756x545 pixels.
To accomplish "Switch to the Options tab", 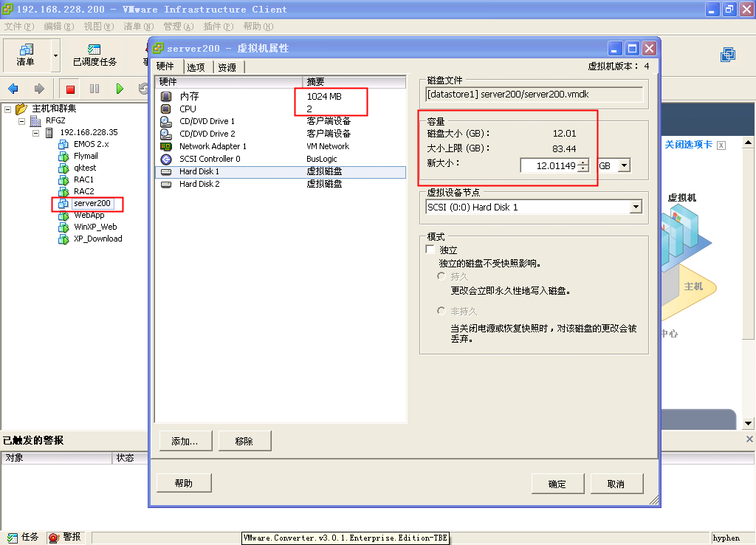I will 196,67.
